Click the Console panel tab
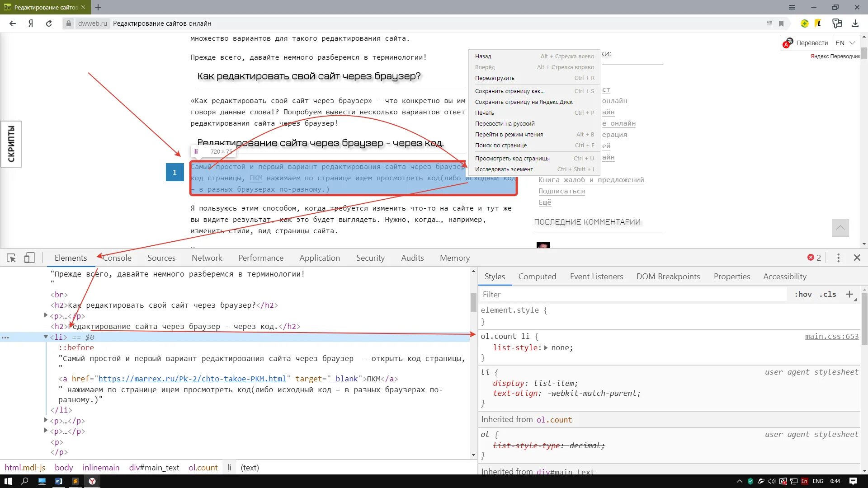This screenshot has width=868, height=488. pos(117,258)
